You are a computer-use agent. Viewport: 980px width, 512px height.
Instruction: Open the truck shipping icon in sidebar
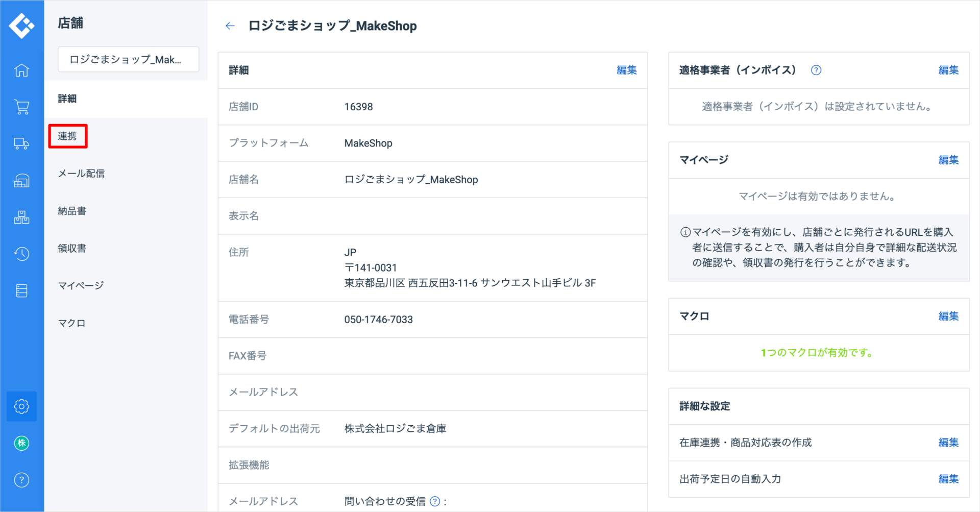pos(21,144)
